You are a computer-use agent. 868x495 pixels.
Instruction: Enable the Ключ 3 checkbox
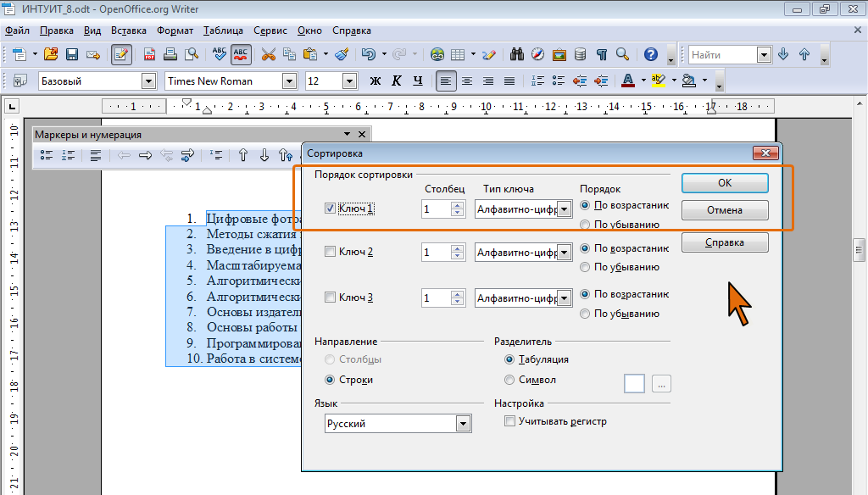click(330, 298)
